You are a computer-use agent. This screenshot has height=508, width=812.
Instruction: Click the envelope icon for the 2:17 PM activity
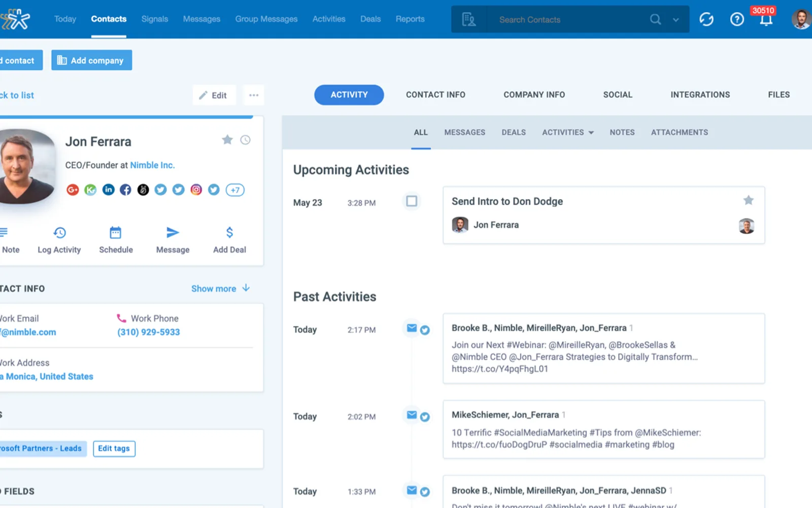(x=412, y=328)
